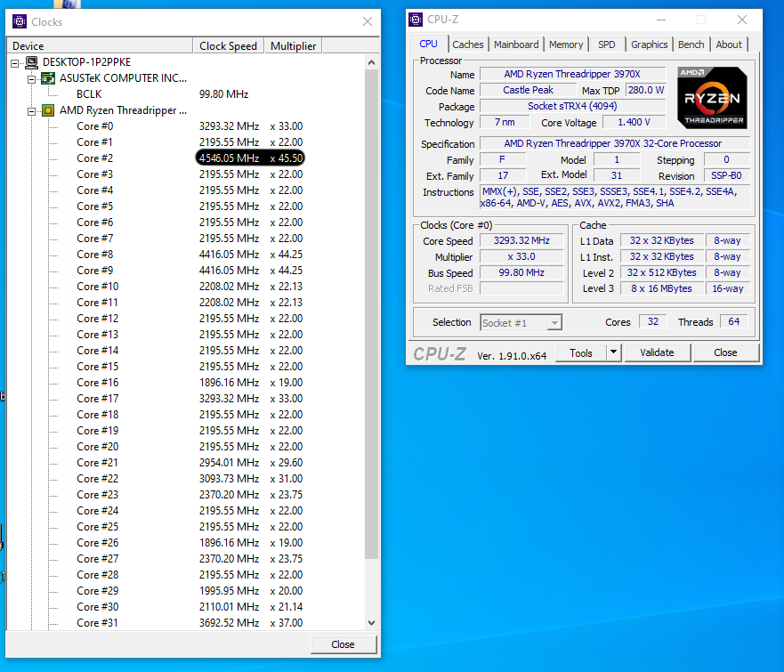This screenshot has height=672, width=784.
Task: Close the Clocks window with X
Action: tap(368, 21)
